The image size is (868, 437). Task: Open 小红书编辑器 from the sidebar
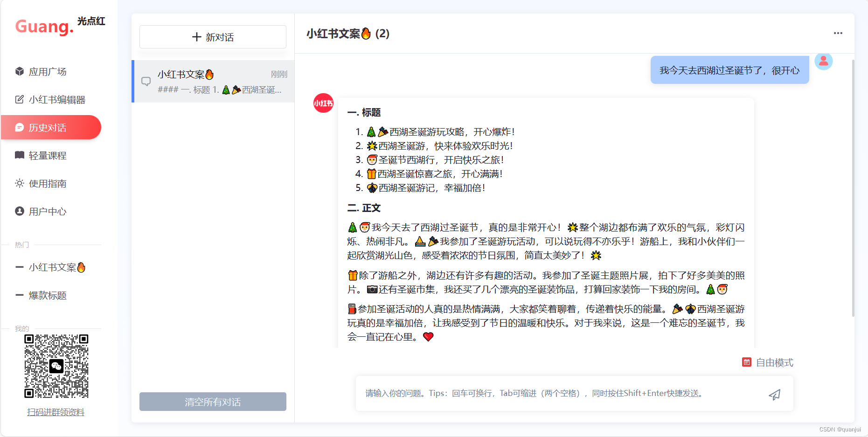point(51,99)
